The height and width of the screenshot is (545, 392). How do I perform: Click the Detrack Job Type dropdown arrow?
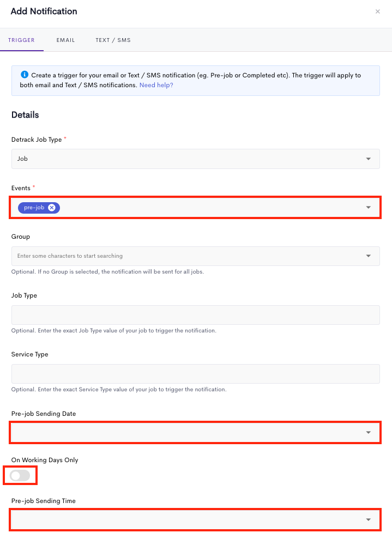(x=369, y=159)
